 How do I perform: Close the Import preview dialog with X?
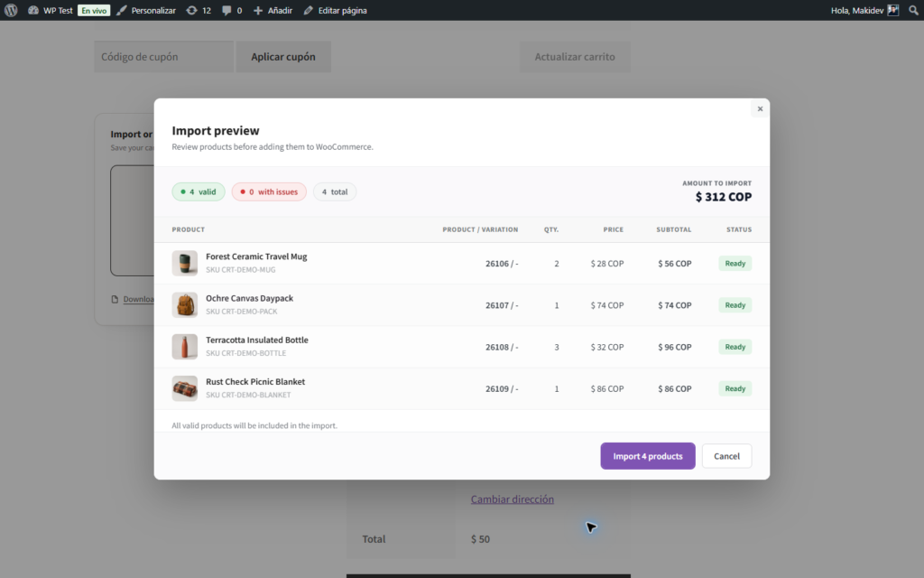[760, 108]
